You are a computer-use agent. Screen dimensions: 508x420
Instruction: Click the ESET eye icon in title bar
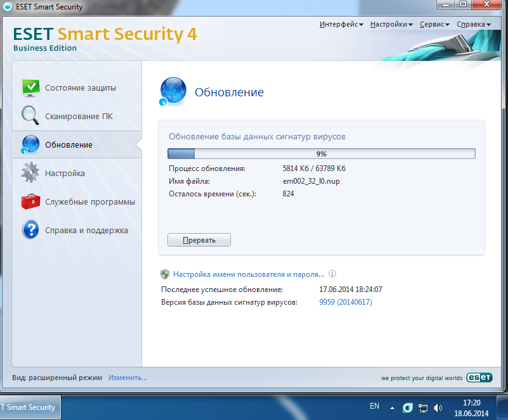coord(8,7)
